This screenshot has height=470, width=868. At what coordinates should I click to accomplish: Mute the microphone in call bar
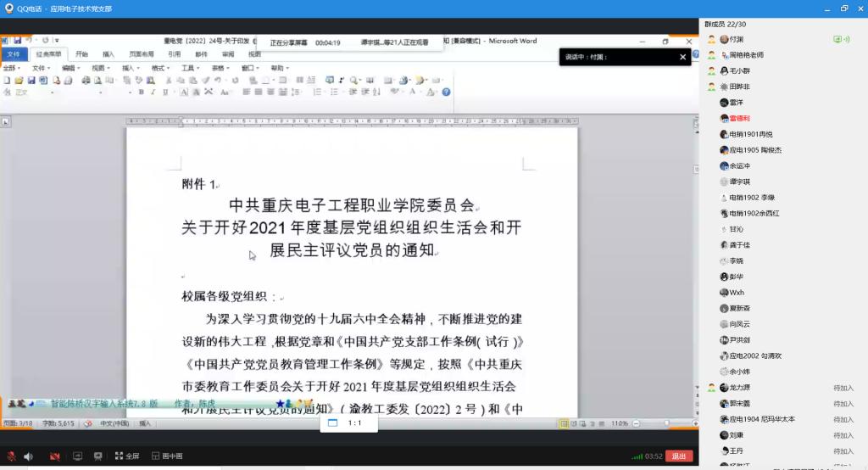click(x=11, y=456)
